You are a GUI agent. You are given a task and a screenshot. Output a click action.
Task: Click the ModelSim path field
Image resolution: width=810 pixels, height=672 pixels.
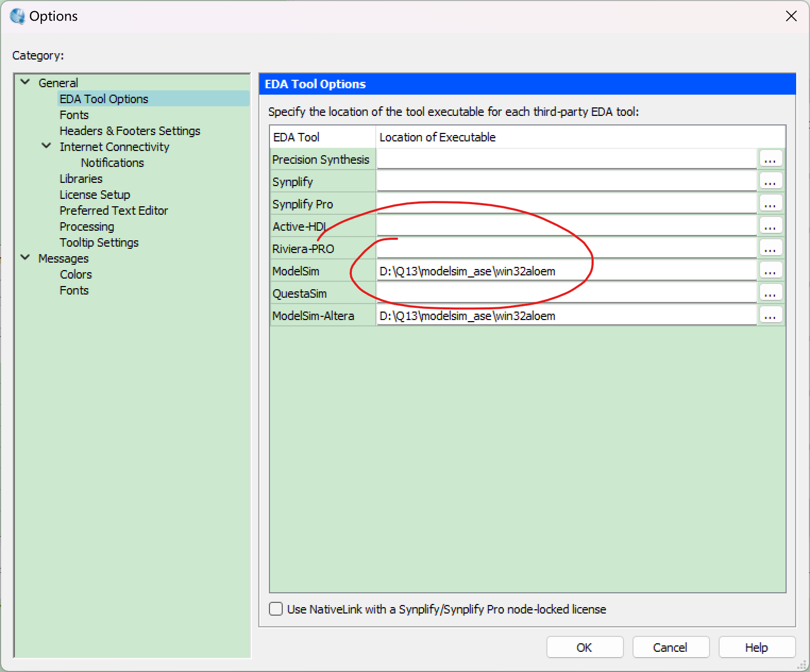coord(567,271)
